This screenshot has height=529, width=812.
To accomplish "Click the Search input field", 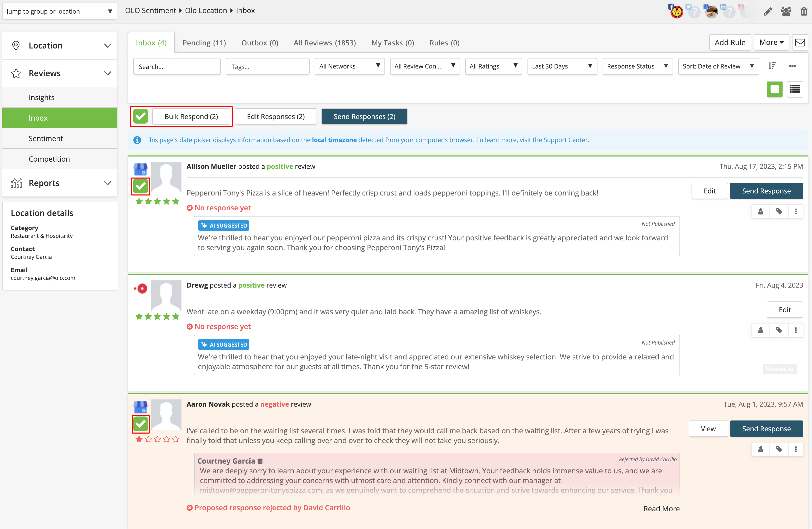I will [177, 66].
